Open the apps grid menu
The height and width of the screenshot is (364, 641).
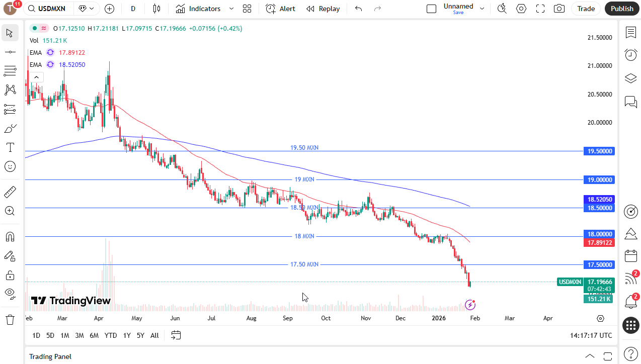pyautogui.click(x=630, y=325)
